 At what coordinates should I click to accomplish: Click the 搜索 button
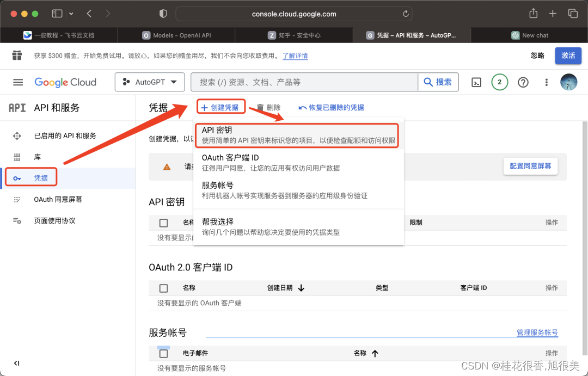pyautogui.click(x=438, y=82)
